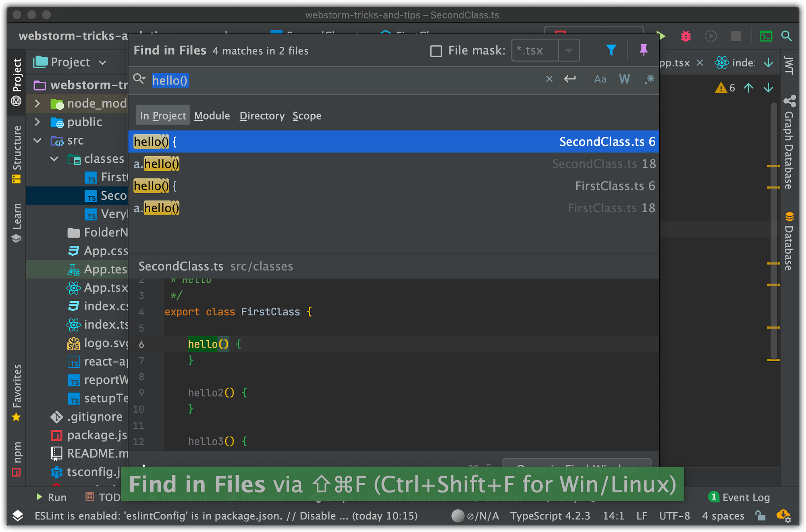Click the search magnifier in top toolbar
The height and width of the screenshot is (532, 806).
pos(786,36)
